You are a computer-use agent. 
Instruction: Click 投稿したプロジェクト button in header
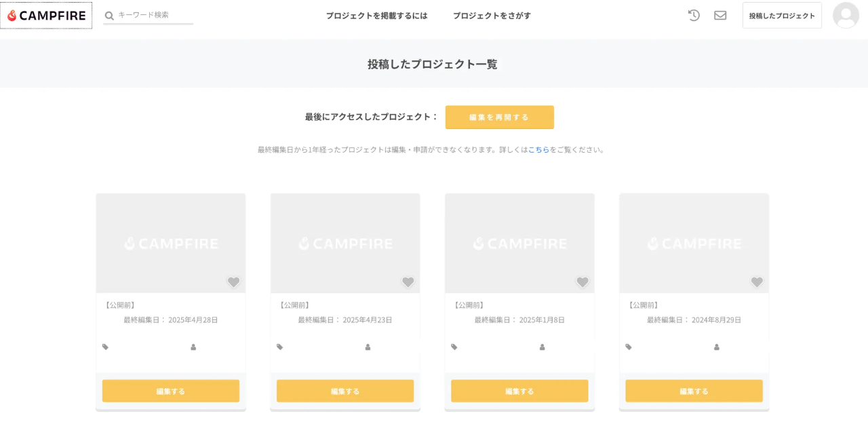click(782, 16)
